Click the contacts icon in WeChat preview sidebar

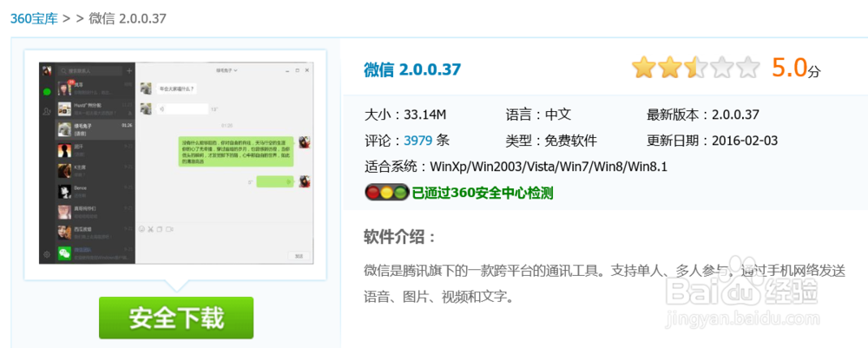47,112
